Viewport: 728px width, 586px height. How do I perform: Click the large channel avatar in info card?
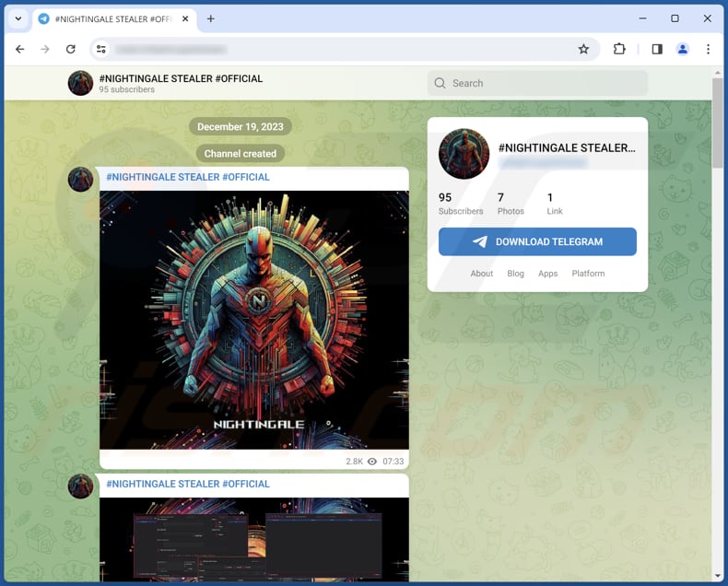click(x=464, y=154)
